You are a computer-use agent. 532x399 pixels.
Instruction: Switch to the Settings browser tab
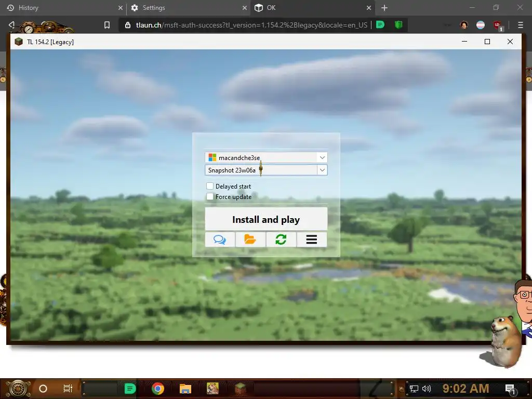point(188,8)
